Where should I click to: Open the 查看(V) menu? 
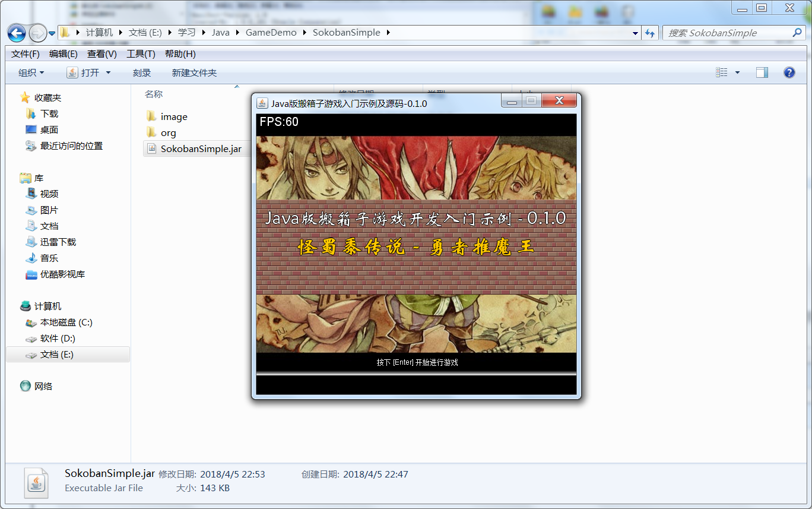[x=102, y=54]
